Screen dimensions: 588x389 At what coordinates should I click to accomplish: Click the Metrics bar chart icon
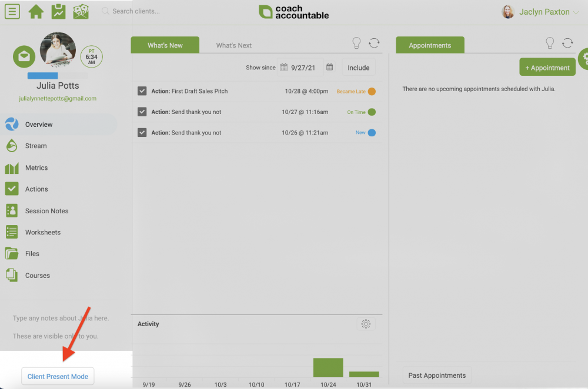tap(12, 168)
